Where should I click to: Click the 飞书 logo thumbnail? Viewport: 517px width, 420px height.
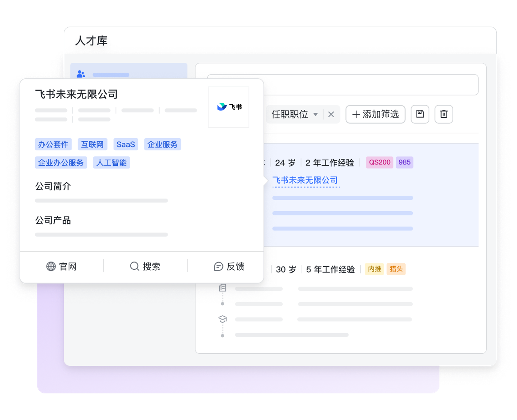pos(229,107)
